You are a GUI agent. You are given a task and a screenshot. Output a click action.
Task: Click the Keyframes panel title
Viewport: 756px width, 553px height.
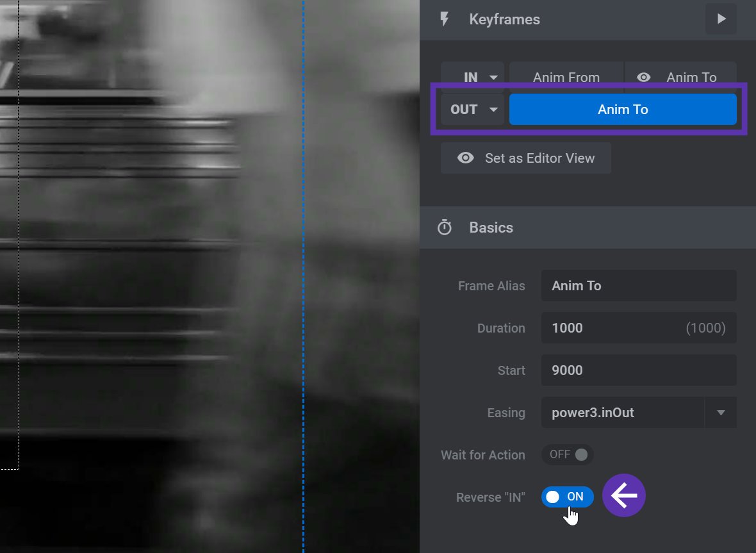[504, 19]
